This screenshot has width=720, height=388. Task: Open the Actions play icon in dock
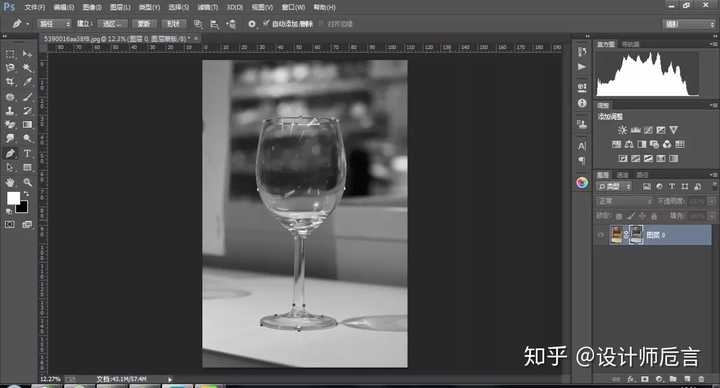click(x=582, y=67)
